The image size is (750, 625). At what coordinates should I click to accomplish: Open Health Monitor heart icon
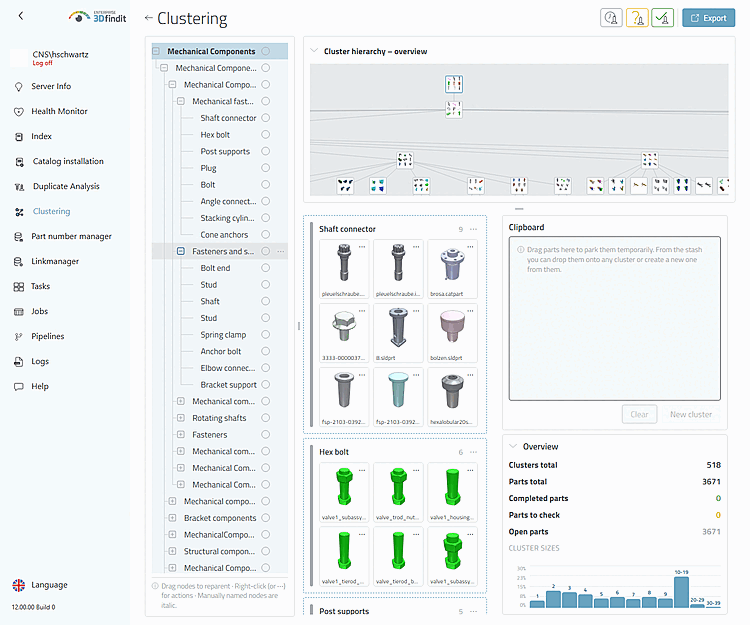(19, 111)
